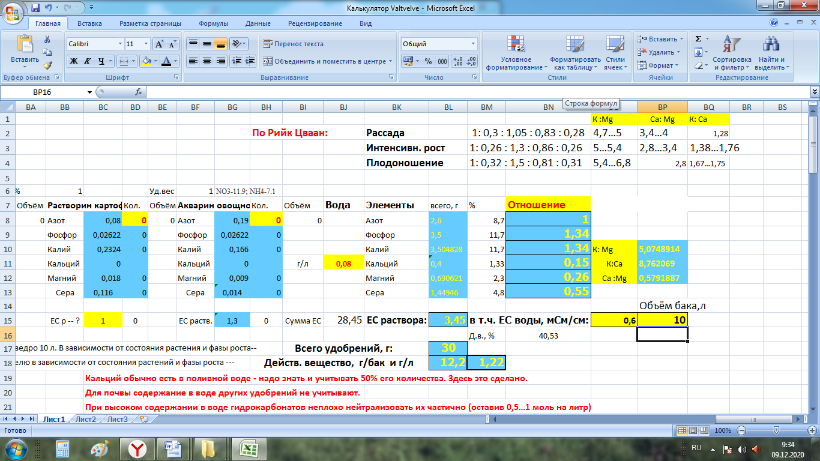Open the Разметка страницы tab

tap(150, 24)
